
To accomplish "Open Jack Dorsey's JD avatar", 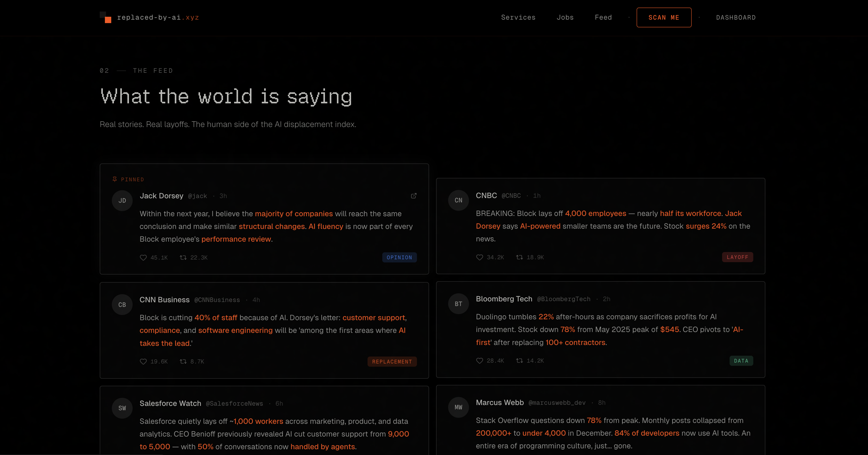I will (122, 200).
